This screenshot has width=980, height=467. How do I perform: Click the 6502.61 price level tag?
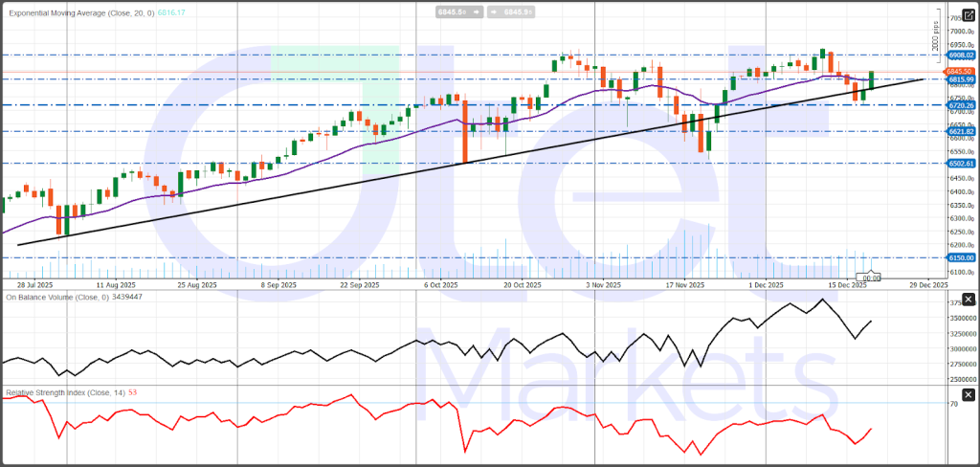[960, 164]
